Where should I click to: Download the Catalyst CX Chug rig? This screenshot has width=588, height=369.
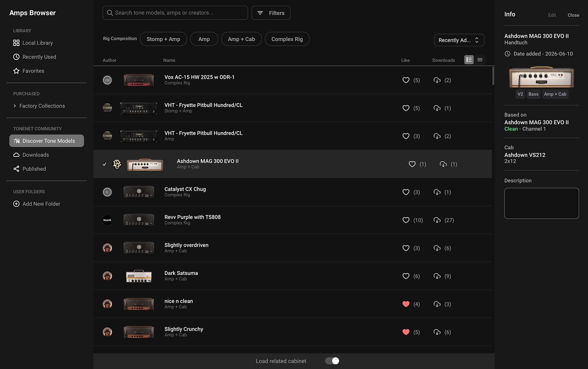coord(437,192)
